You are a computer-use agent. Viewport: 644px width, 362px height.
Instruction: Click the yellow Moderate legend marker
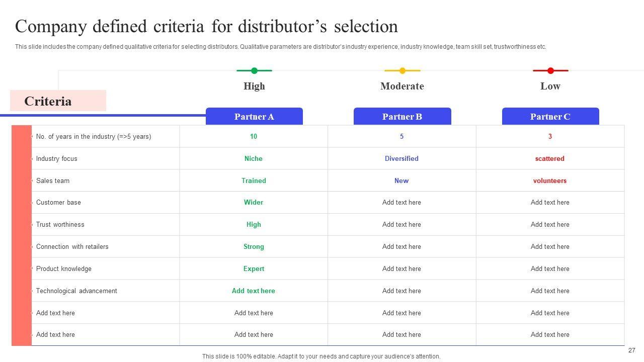[402, 71]
